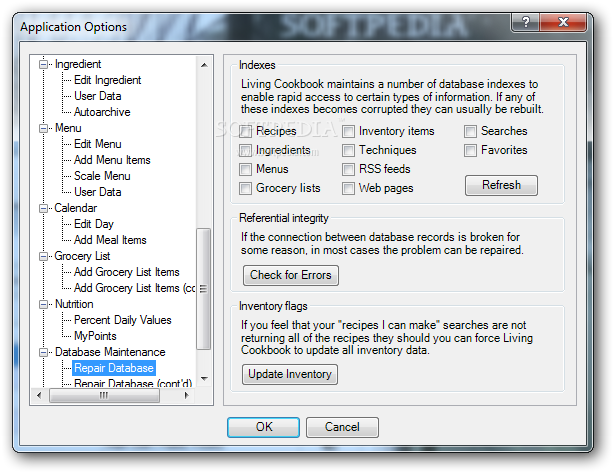Open Repair Database (cont'd) item
The height and width of the screenshot is (473, 614).
133,383
